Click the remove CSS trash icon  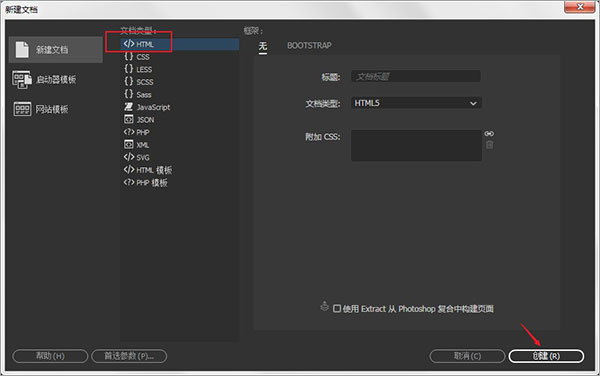pyautogui.click(x=489, y=145)
